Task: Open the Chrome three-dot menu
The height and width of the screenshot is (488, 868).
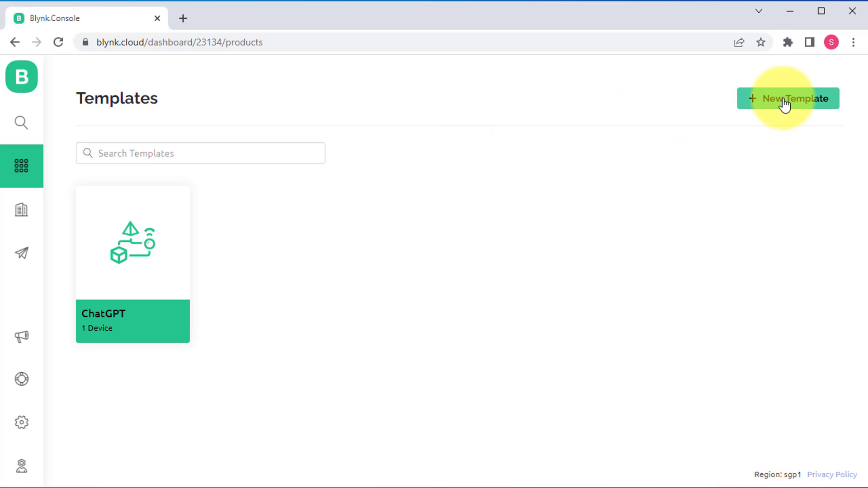Action: coord(854,42)
